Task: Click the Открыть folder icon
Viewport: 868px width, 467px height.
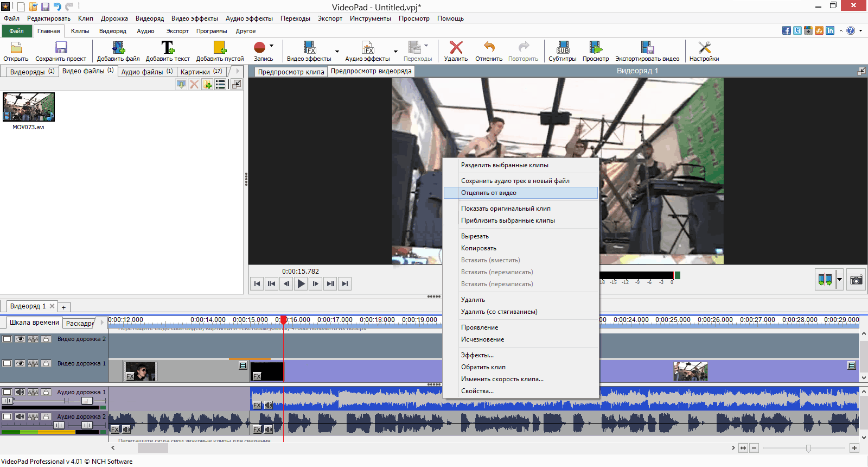Action: click(x=16, y=48)
